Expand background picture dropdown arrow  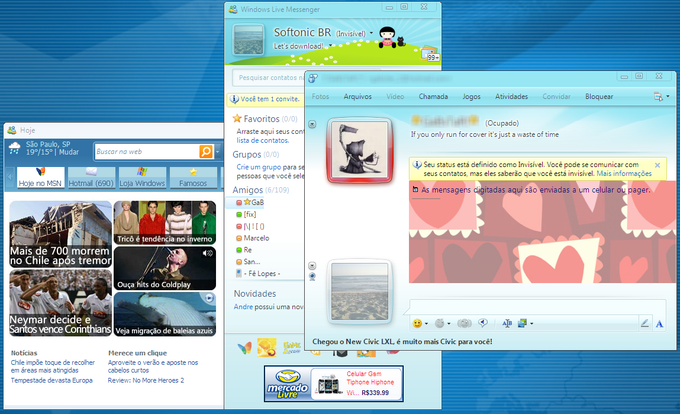(x=531, y=324)
